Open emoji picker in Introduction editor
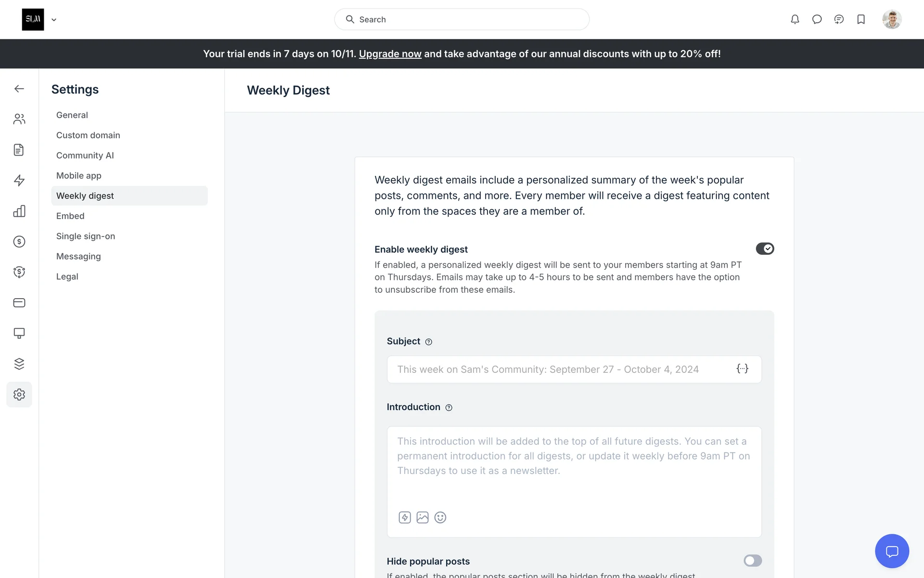The image size is (924, 578). coord(440,517)
